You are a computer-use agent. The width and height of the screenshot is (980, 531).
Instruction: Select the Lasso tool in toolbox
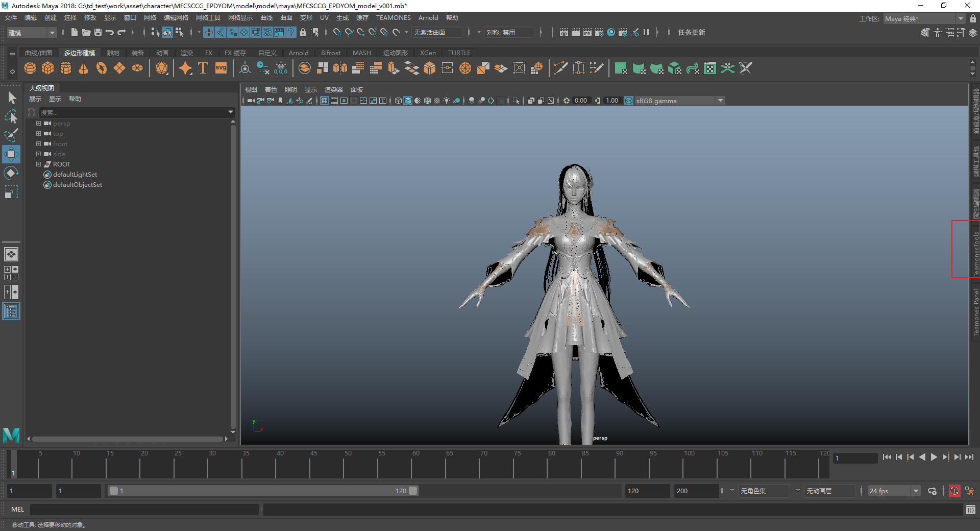coord(11,116)
